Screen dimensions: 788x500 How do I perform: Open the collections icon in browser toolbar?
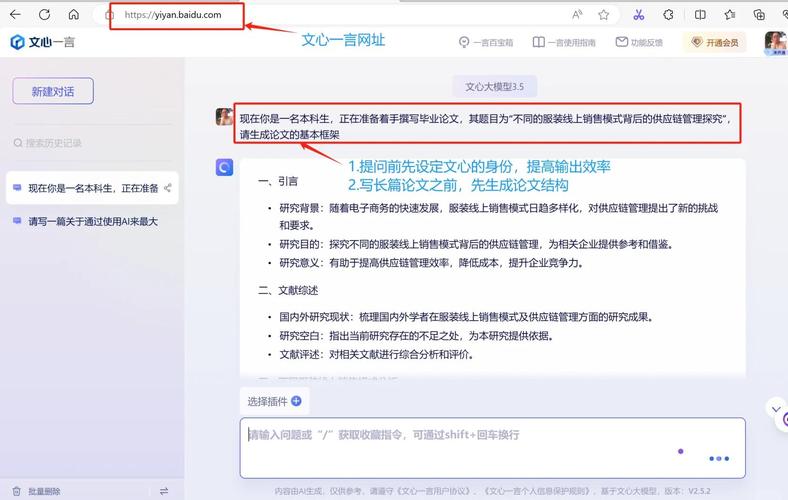(x=759, y=15)
